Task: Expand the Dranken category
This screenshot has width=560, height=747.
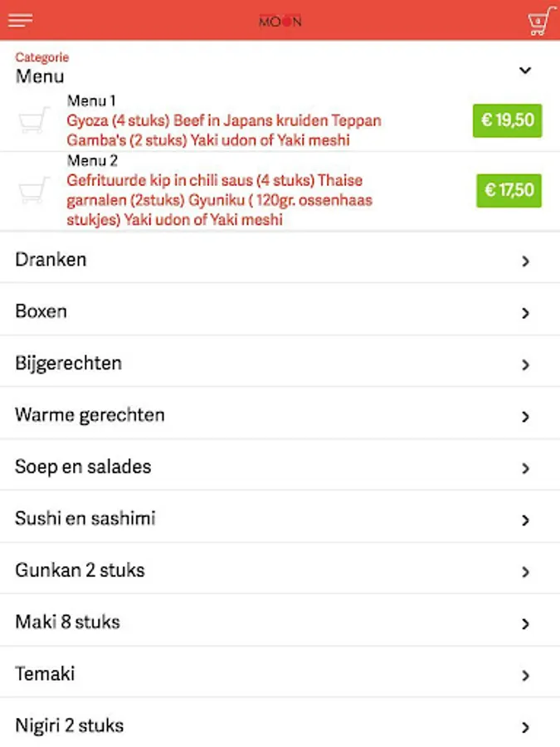Action: pos(280,260)
